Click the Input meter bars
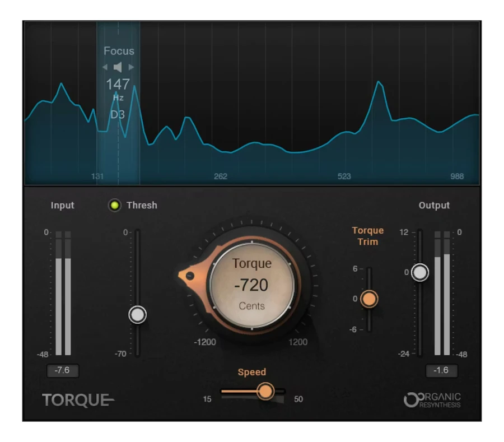This screenshot has height=442, width=504. coord(63,293)
